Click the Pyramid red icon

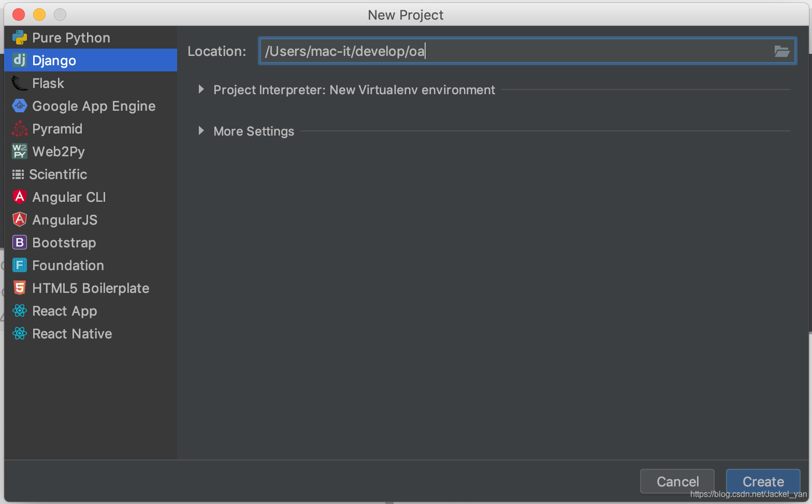(20, 128)
